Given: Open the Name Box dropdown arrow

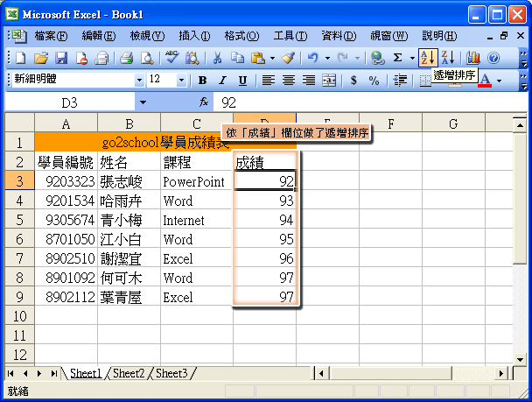Looking at the screenshot, I should click(x=143, y=102).
